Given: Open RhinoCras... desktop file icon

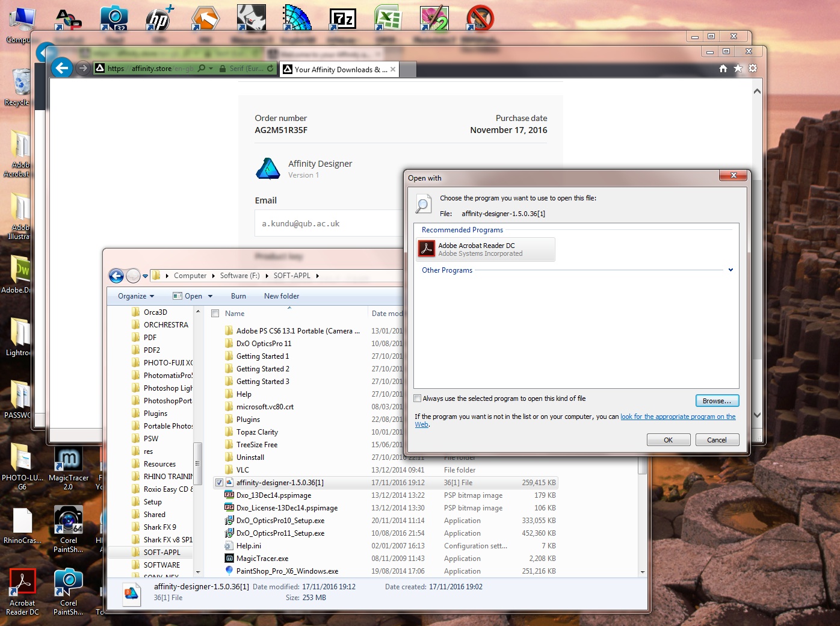Looking at the screenshot, I should tap(22, 525).
